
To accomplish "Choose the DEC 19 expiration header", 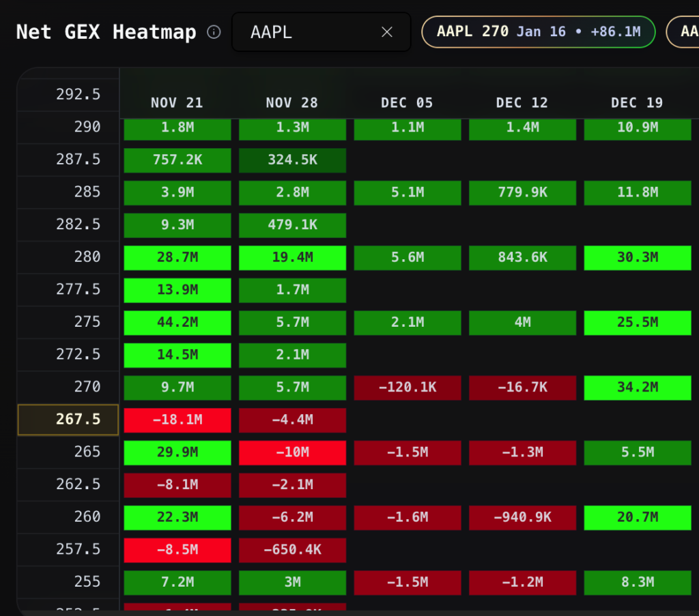I will [637, 103].
